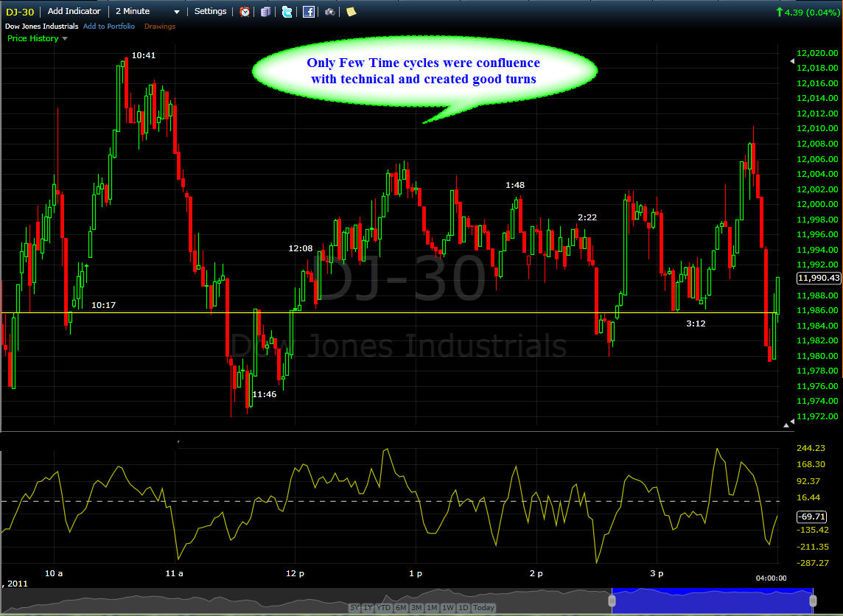
Task: Click the 12:08 time label
Action: [301, 248]
